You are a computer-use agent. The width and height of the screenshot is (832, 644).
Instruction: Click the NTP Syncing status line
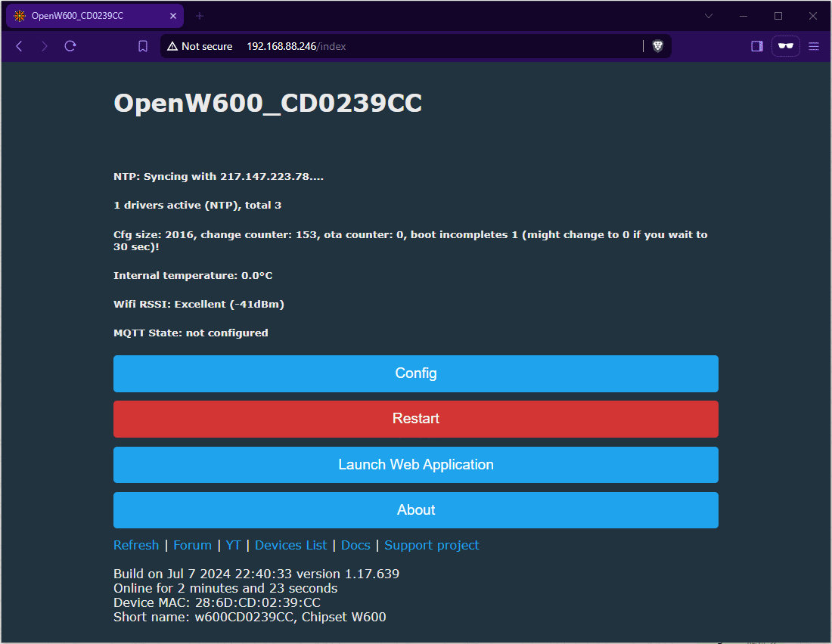pyautogui.click(x=219, y=177)
